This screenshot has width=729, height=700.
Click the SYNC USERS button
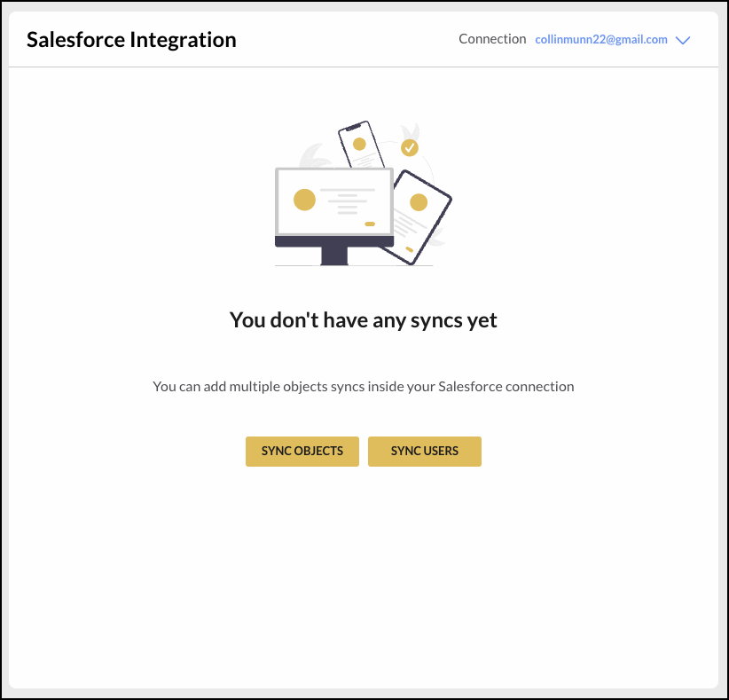(425, 452)
